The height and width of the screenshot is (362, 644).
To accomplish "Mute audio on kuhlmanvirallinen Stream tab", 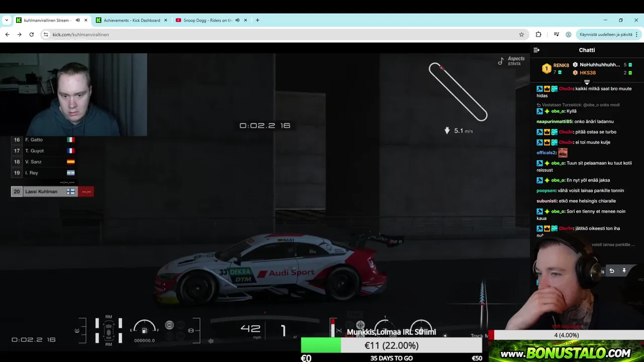I will pos(77,20).
